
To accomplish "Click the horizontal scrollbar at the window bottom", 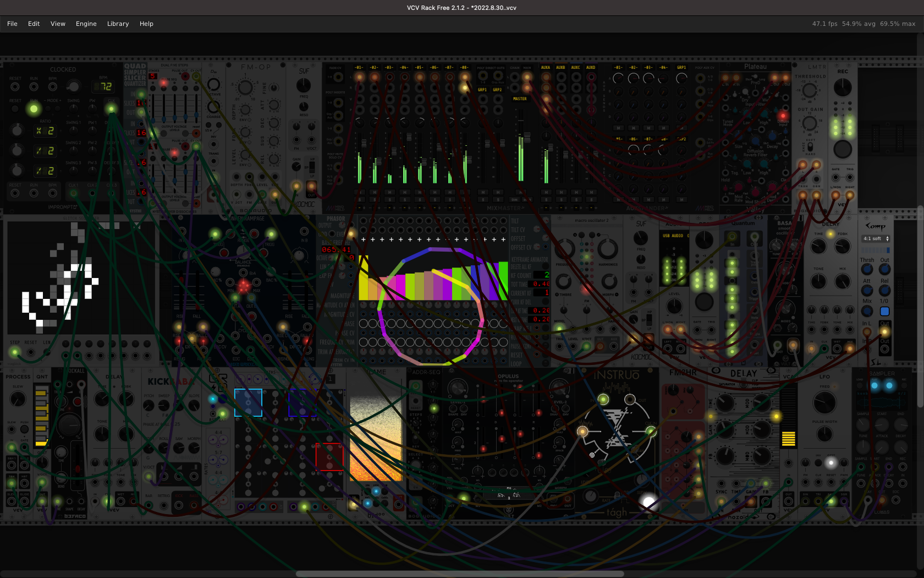I will [460, 574].
